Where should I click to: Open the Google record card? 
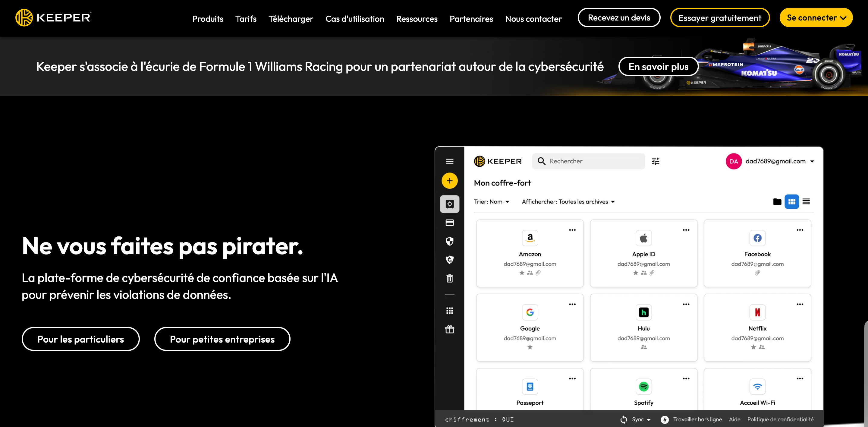coord(530,327)
